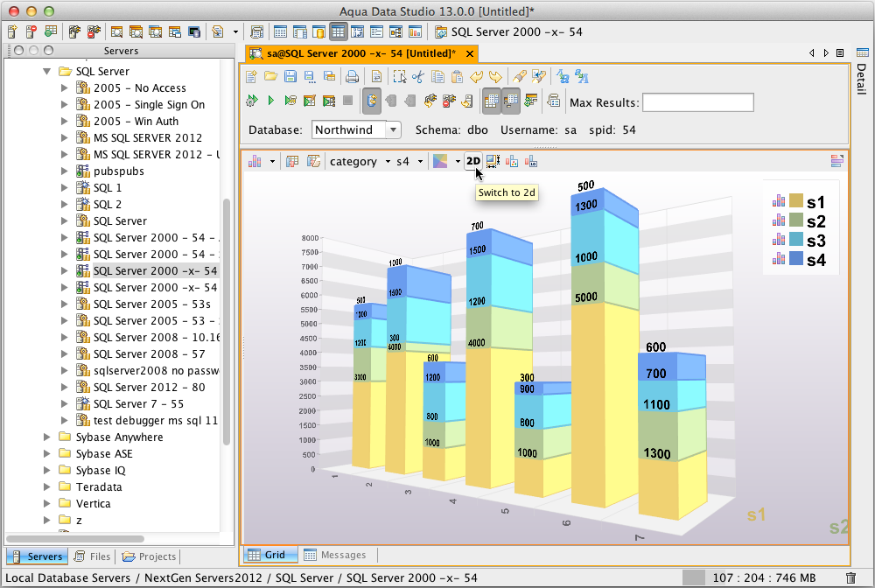Switch to the Messages tab
The image size is (875, 588).
pos(334,555)
